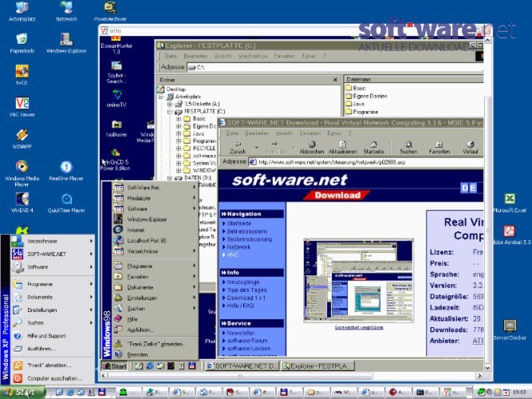Click the Windows 98 Start button
The width and height of the screenshot is (532, 399).
pyautogui.click(x=114, y=366)
